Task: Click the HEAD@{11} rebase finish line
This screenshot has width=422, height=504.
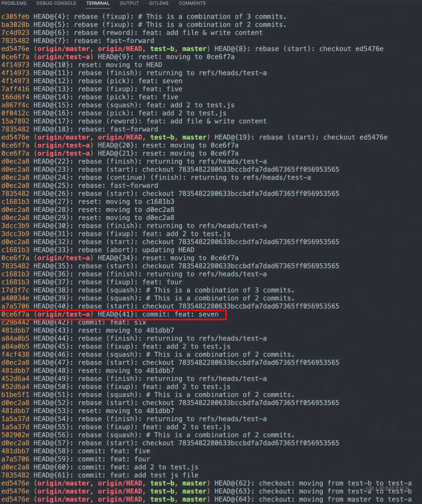Action: (x=134, y=73)
